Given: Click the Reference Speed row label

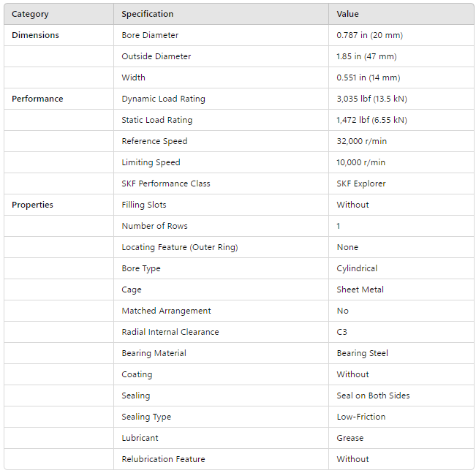Looking at the screenshot, I should 154,141.
